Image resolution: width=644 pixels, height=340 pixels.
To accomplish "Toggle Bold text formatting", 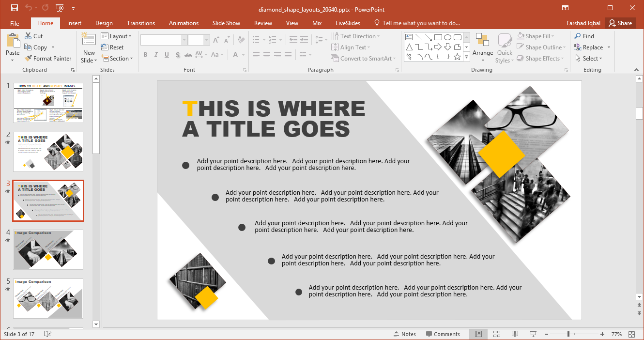I will point(145,55).
